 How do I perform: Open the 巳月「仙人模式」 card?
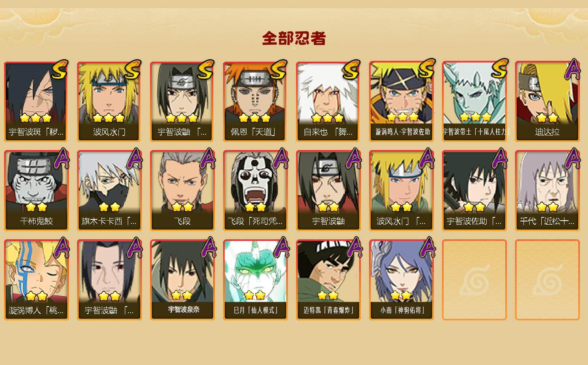(255, 280)
